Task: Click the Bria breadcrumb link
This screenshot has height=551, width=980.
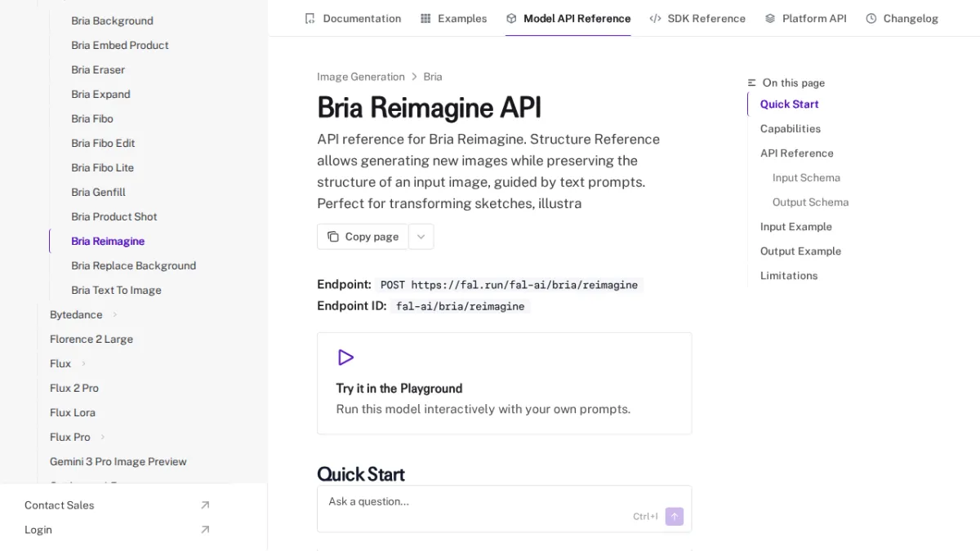Action: tap(433, 77)
